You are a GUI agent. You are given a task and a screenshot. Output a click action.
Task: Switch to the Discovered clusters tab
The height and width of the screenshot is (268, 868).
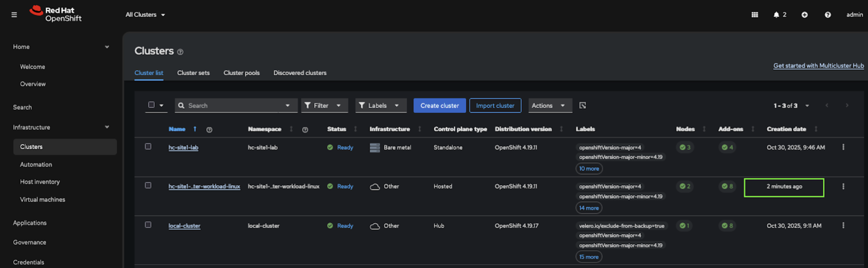click(x=300, y=73)
